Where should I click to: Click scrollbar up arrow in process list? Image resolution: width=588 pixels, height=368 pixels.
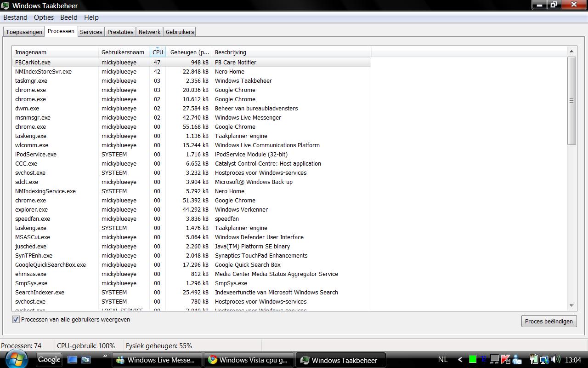click(571, 51)
